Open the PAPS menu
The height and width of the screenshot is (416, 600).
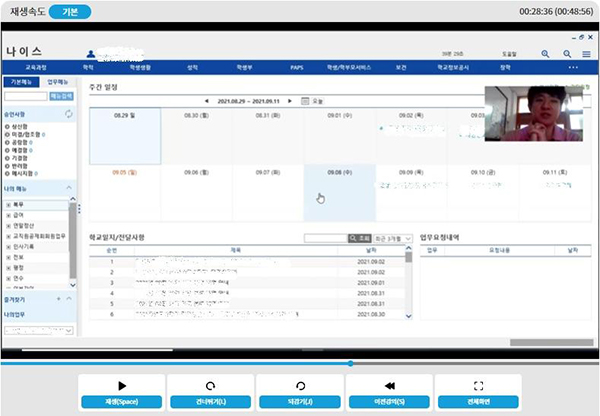[297, 67]
